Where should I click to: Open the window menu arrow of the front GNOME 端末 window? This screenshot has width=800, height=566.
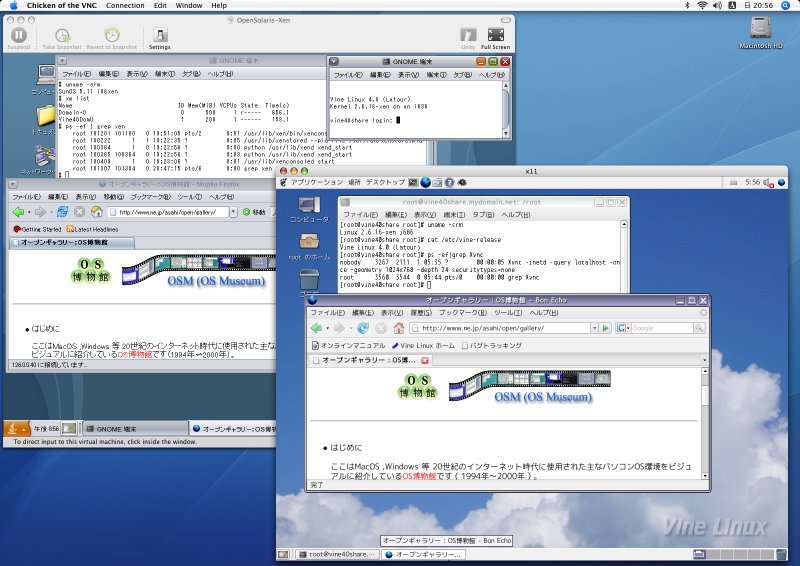click(334, 61)
